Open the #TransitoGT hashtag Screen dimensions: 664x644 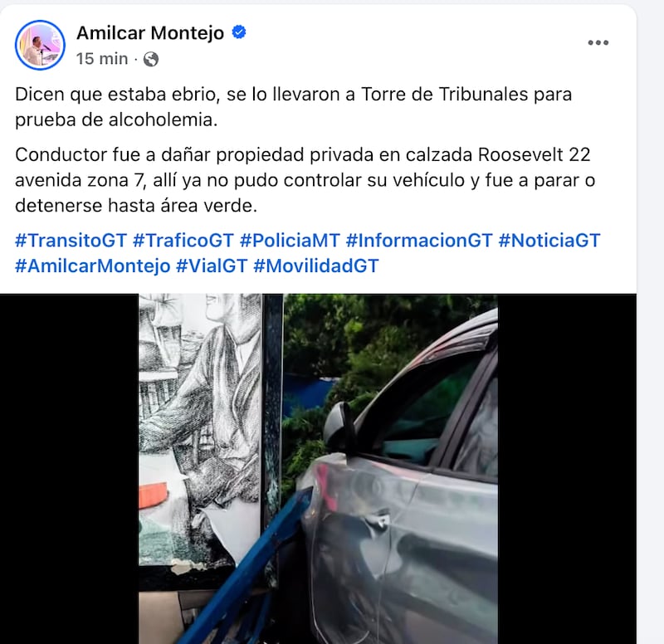tap(71, 241)
